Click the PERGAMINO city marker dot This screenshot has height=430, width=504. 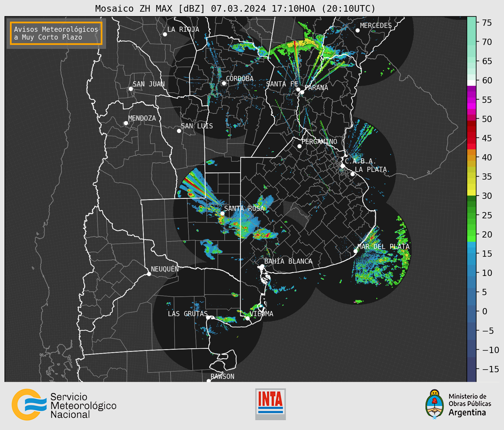click(299, 146)
